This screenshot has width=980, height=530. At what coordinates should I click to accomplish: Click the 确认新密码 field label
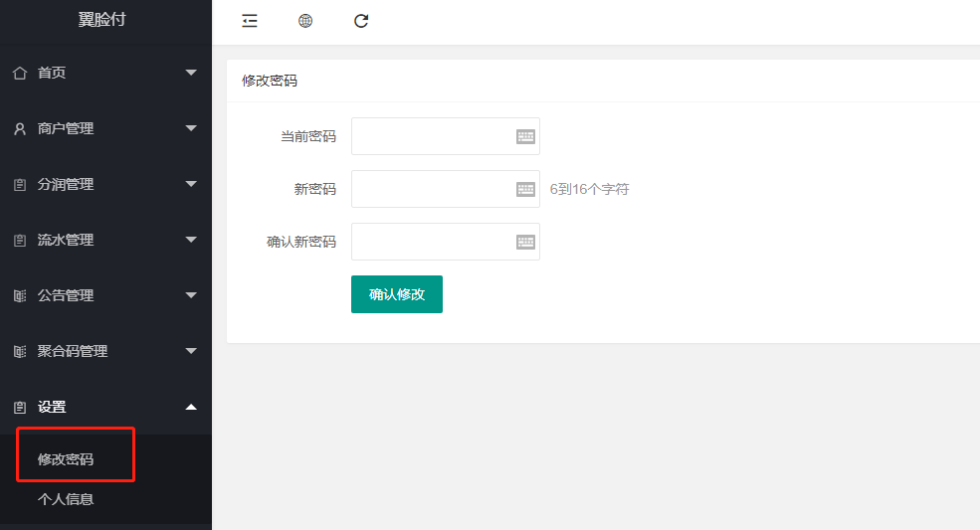(301, 242)
